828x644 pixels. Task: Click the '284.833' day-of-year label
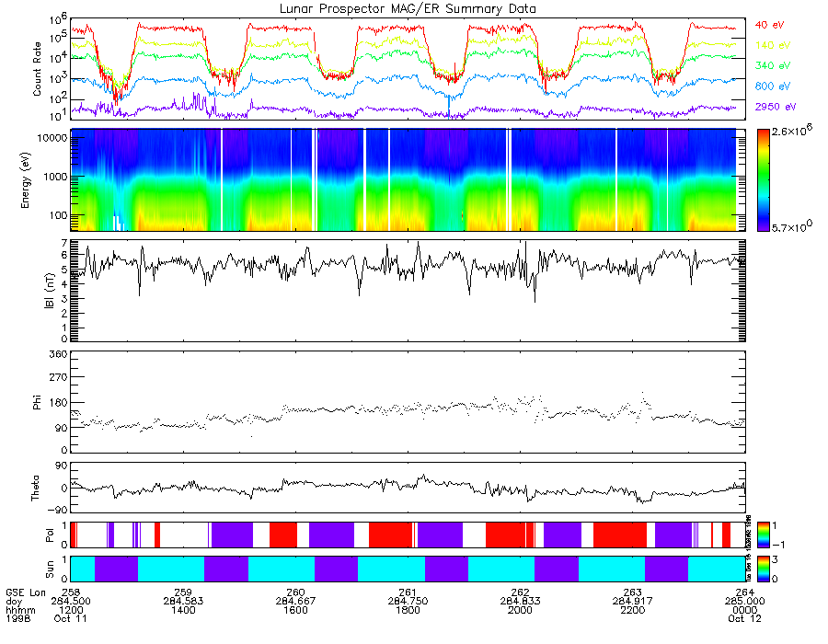520,602
